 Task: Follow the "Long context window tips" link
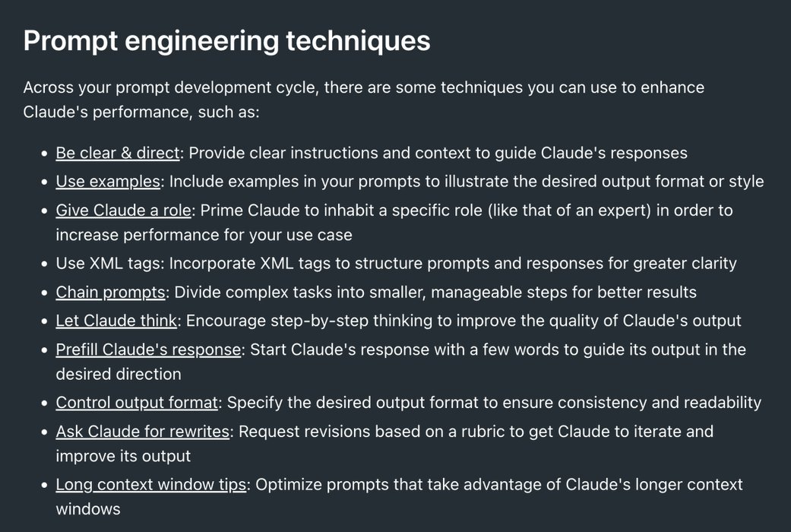[151, 484]
